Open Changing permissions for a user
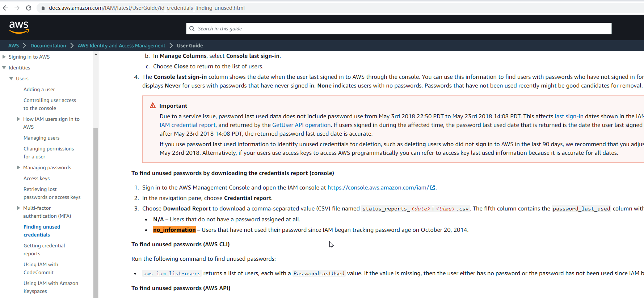The image size is (644, 298). (49, 153)
